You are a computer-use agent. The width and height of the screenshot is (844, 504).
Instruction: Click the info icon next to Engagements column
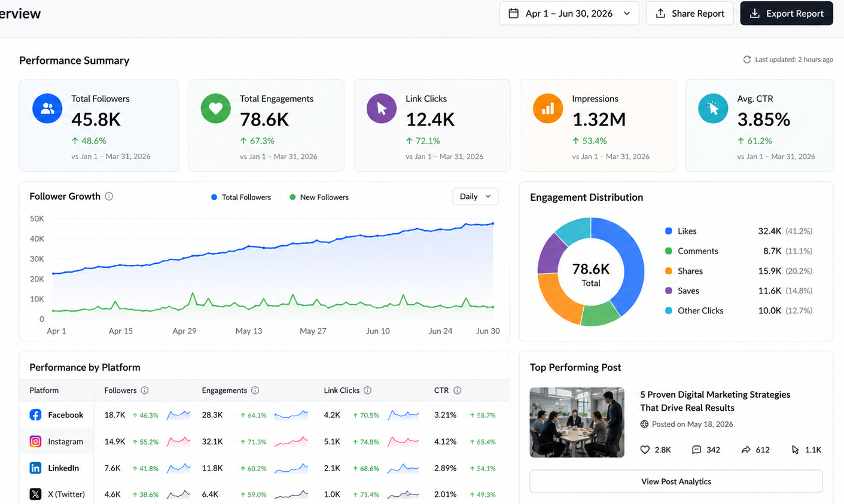(255, 390)
